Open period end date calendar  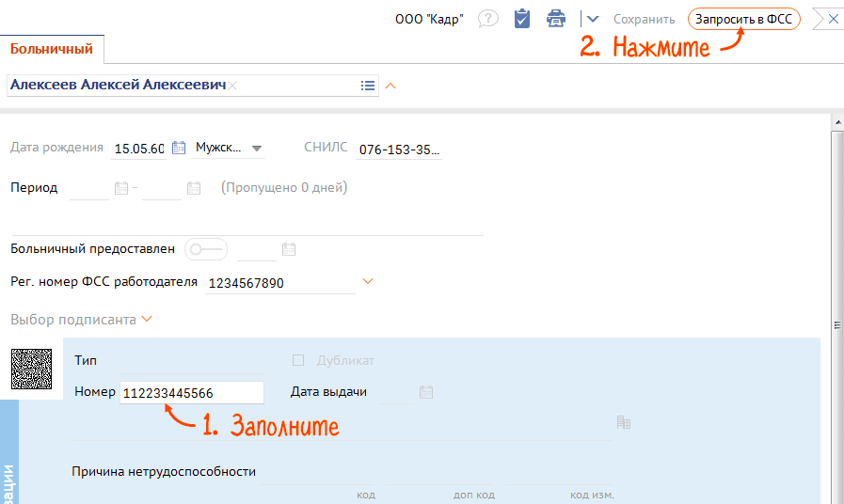pyautogui.click(x=194, y=188)
